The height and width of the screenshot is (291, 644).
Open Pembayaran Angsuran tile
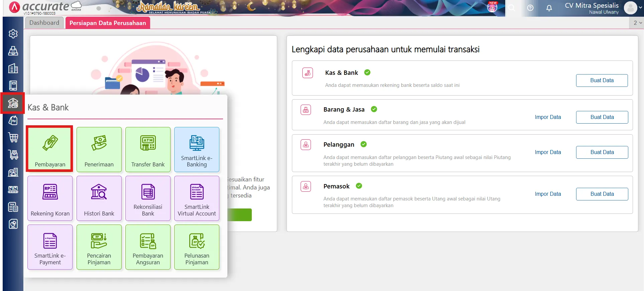click(x=148, y=247)
